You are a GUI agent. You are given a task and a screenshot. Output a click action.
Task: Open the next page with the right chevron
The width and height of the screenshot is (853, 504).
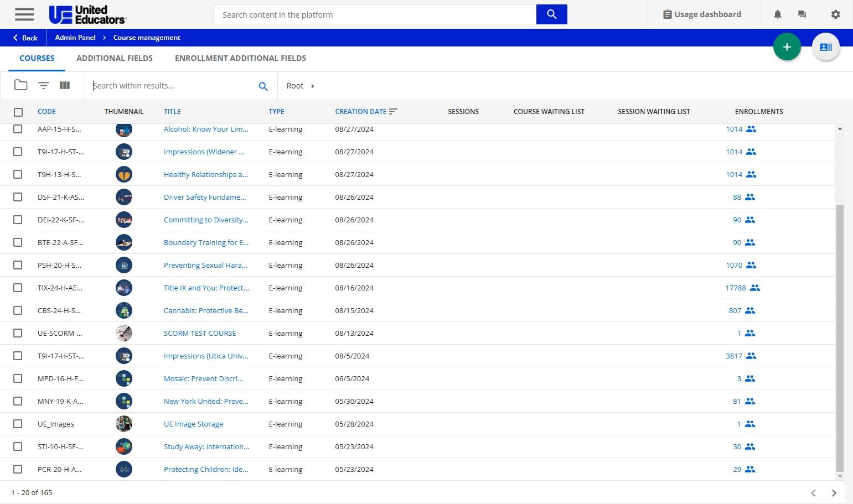pyautogui.click(x=834, y=492)
